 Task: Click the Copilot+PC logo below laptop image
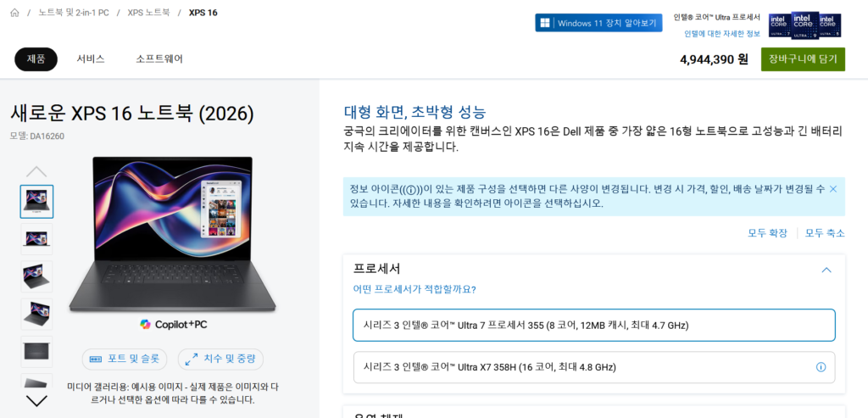click(173, 324)
